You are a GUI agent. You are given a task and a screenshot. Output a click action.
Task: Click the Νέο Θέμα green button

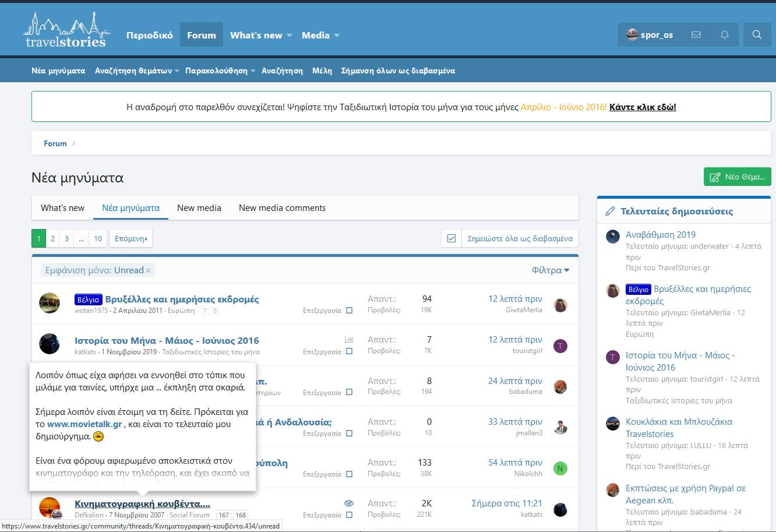click(x=737, y=177)
